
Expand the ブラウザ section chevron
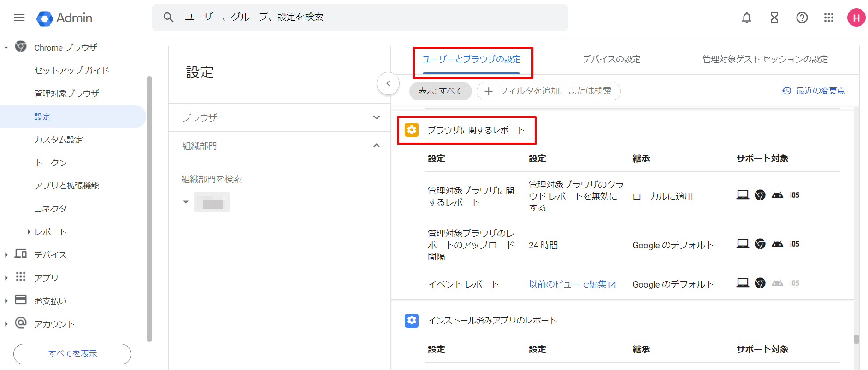click(x=376, y=117)
